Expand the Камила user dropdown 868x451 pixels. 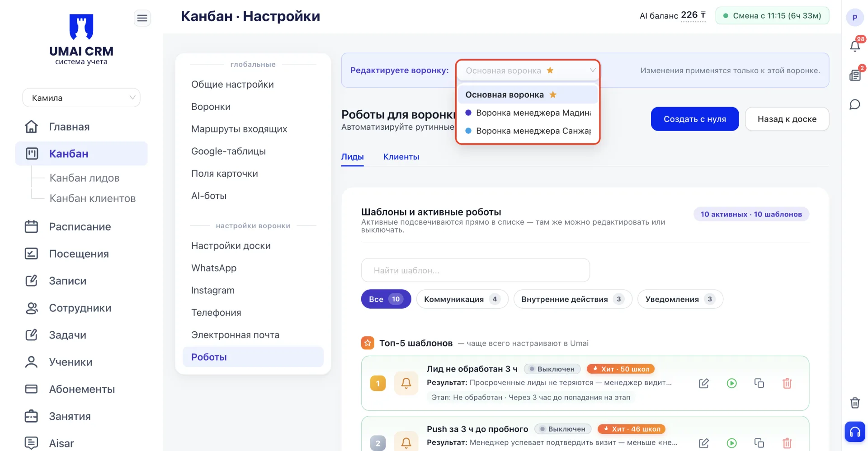(81, 98)
